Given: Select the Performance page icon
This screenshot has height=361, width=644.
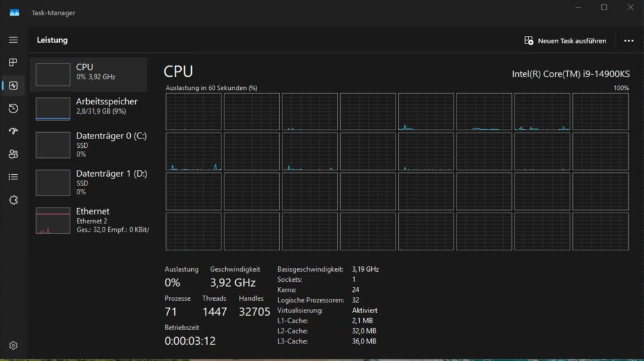Looking at the screenshot, I should coord(13,86).
